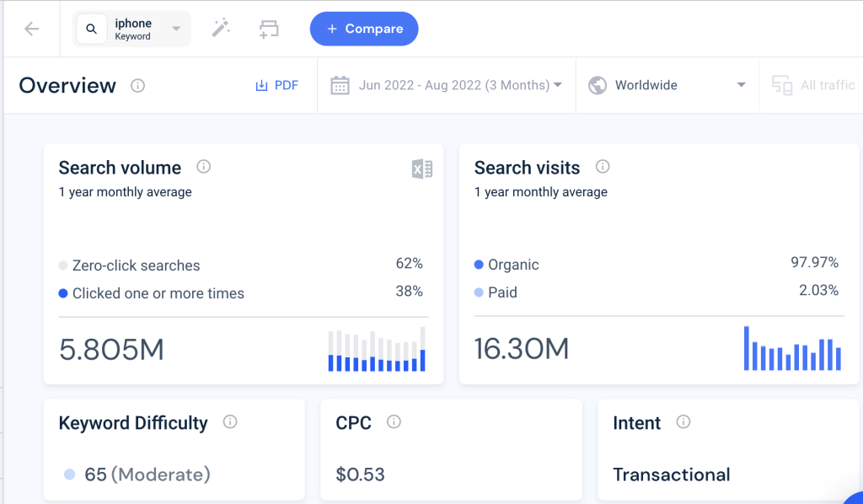Show info tooltip next to Overview title
863x504 pixels.
137,86
